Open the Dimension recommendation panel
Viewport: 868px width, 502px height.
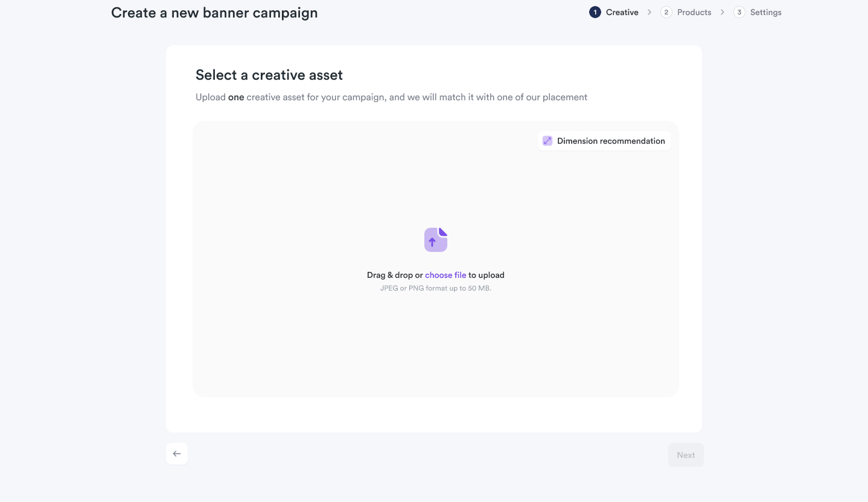click(x=604, y=140)
